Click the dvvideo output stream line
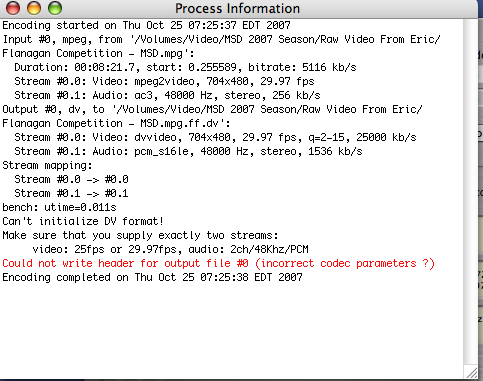This screenshot has height=381, width=483. click(215, 137)
